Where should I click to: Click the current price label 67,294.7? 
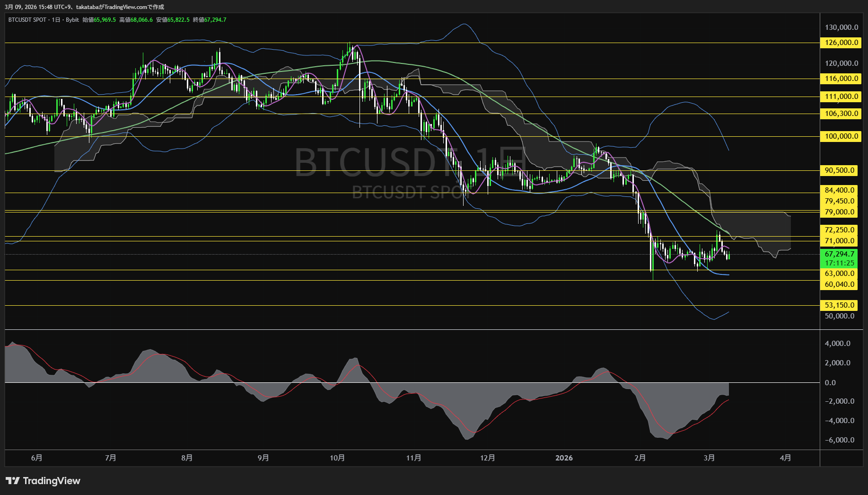(x=840, y=254)
